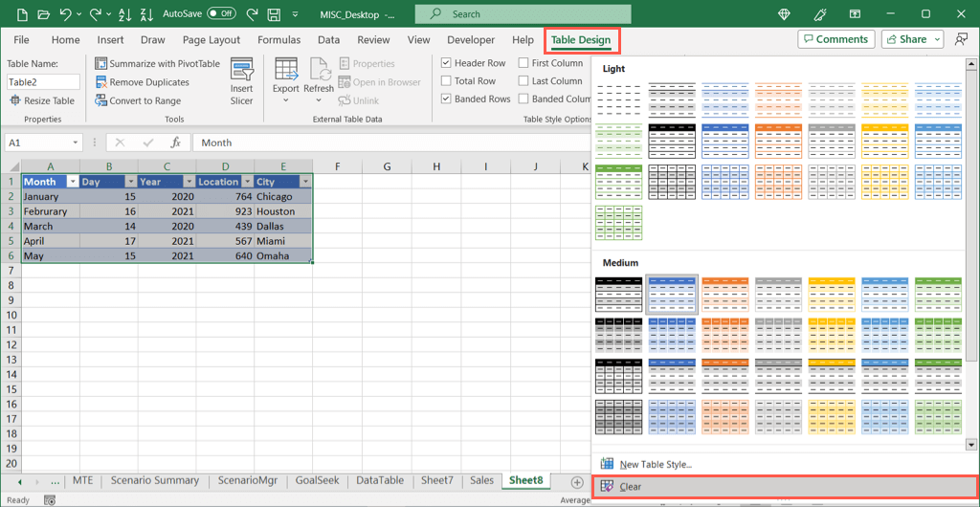980x507 pixels.
Task: Click Clear in the table styles gallery
Action: coord(630,487)
